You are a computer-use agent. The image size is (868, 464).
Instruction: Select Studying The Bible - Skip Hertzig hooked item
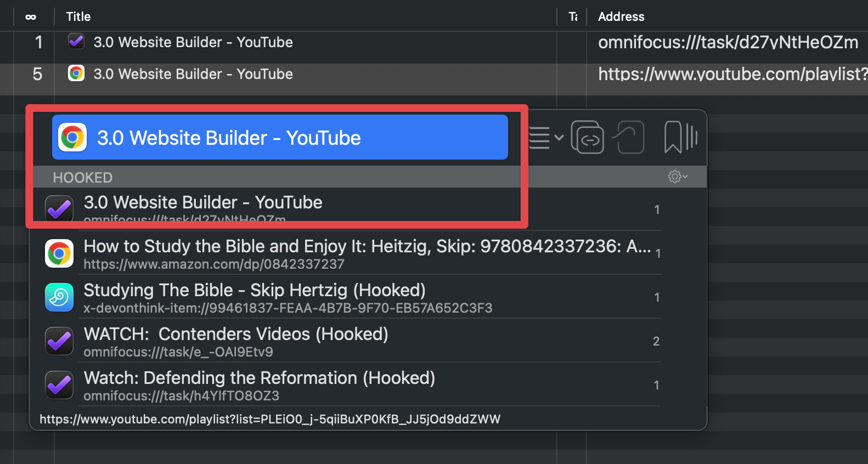tap(255, 291)
